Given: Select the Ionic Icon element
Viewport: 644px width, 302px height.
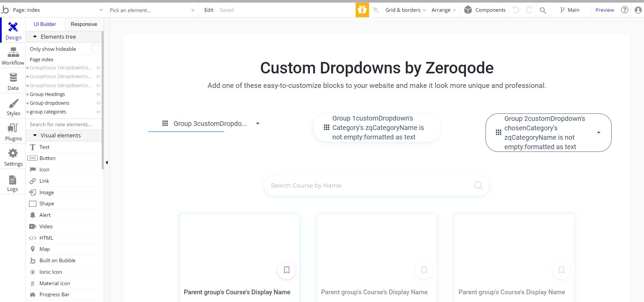Looking at the screenshot, I should coord(64,272).
